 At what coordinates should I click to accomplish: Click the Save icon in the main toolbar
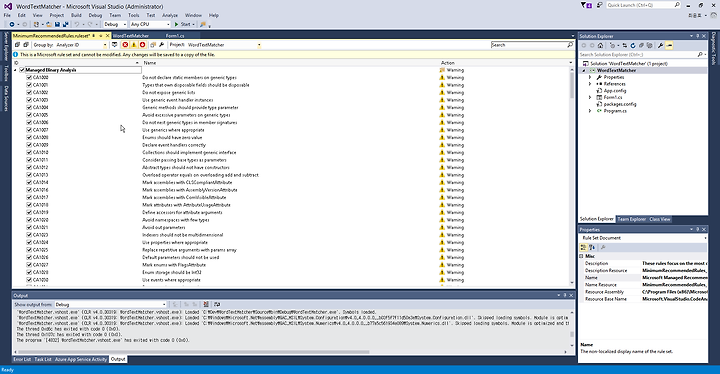click(x=57, y=24)
